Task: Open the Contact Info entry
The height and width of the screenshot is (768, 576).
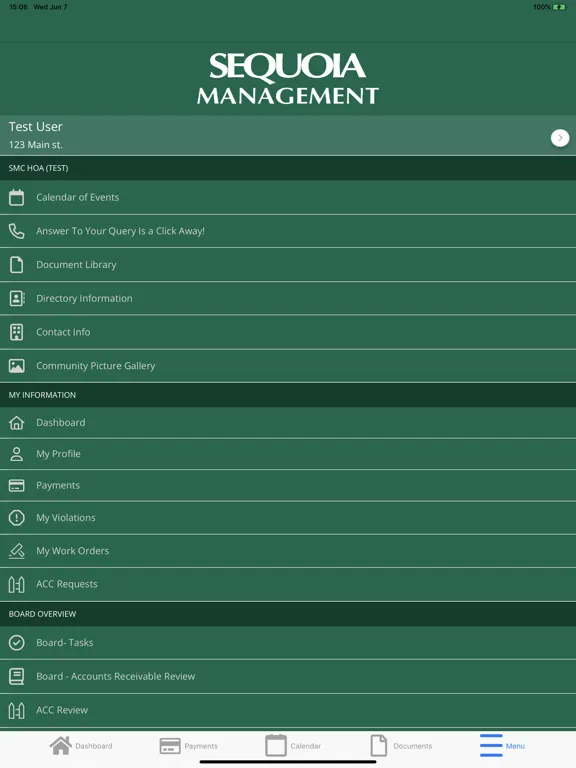Action: pyautogui.click(x=288, y=332)
